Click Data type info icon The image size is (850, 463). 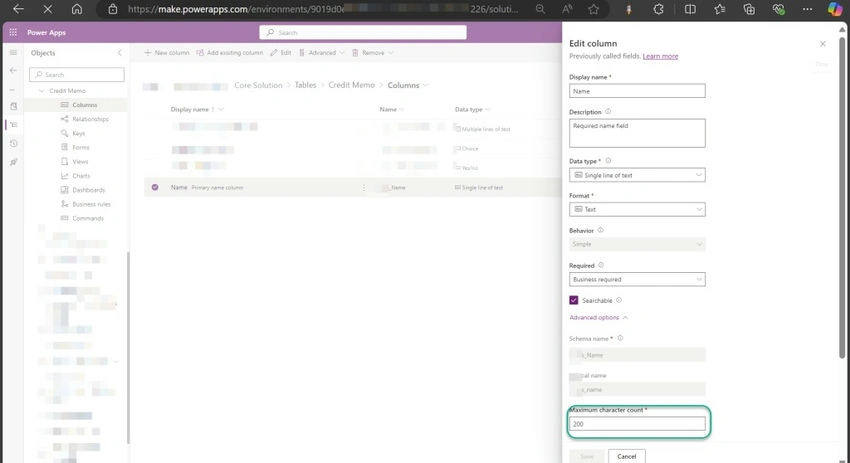click(608, 160)
